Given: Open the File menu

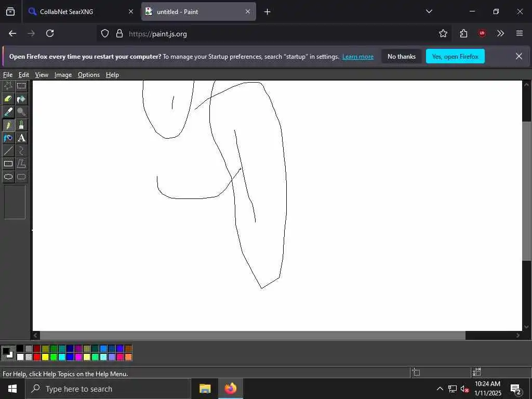Looking at the screenshot, I should click(x=7, y=75).
